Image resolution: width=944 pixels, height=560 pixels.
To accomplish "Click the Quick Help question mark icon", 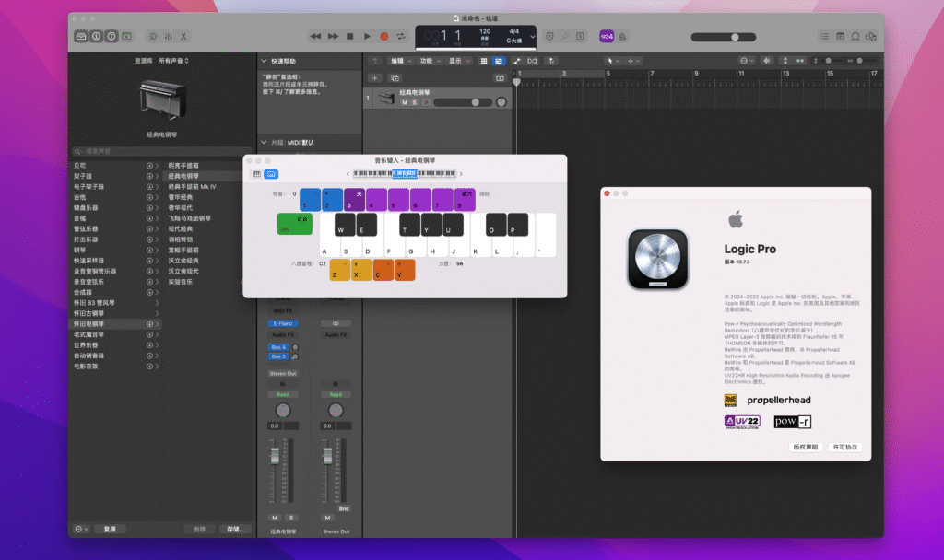I will click(110, 37).
